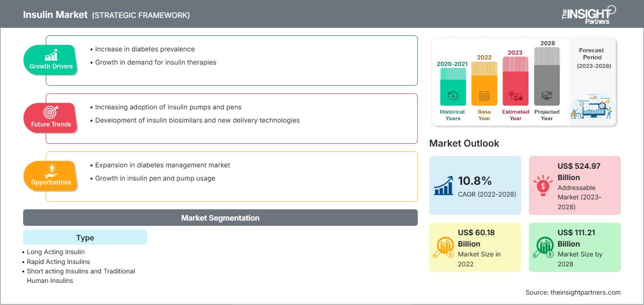This screenshot has height=305, width=644.
Task: Click the Base Year calendar icon
Action: [484, 96]
